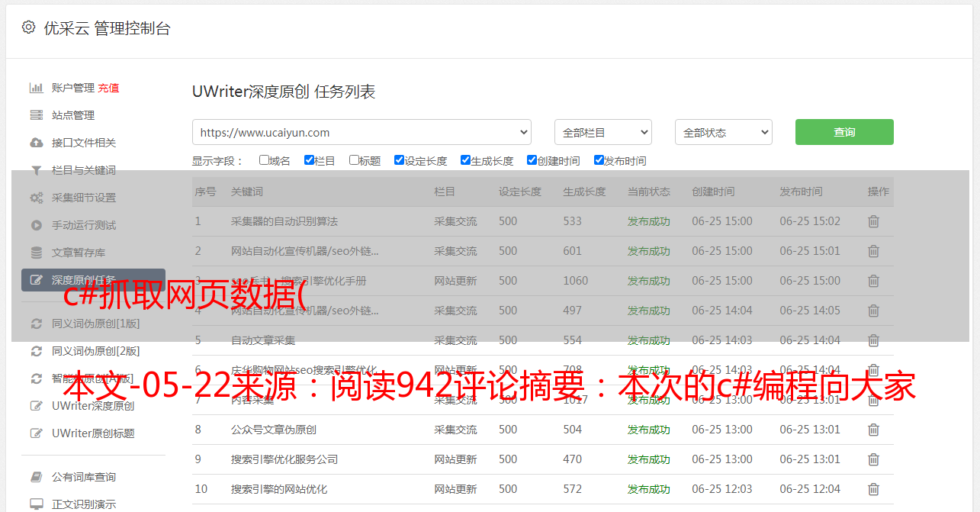Uncheck the 发布时间 checkbox
The height and width of the screenshot is (512, 980).
(599, 160)
